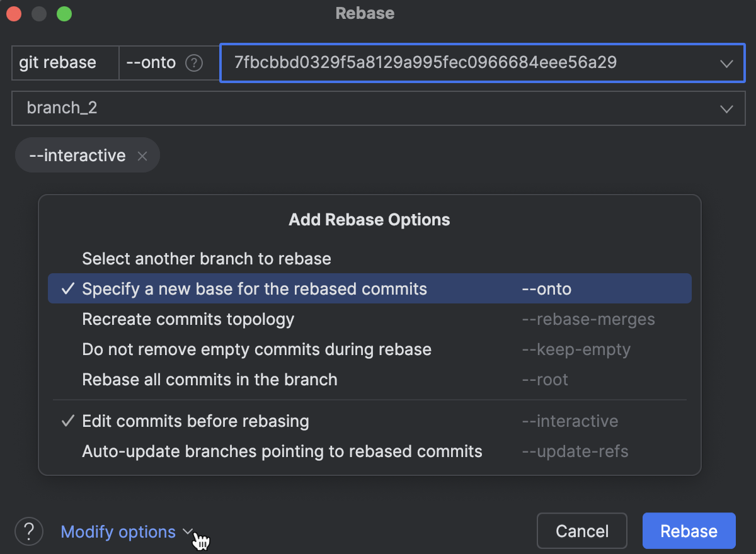Enable Auto-update branches pointing to rebased commits
The height and width of the screenshot is (554, 756).
tap(282, 451)
